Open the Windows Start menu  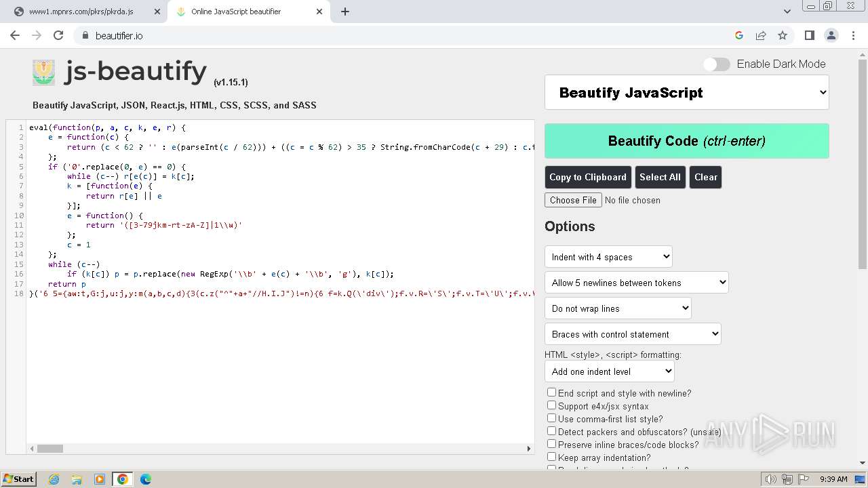(x=18, y=479)
